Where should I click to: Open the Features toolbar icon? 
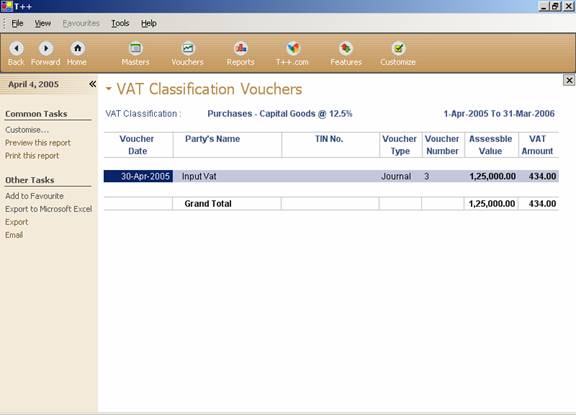point(346,48)
